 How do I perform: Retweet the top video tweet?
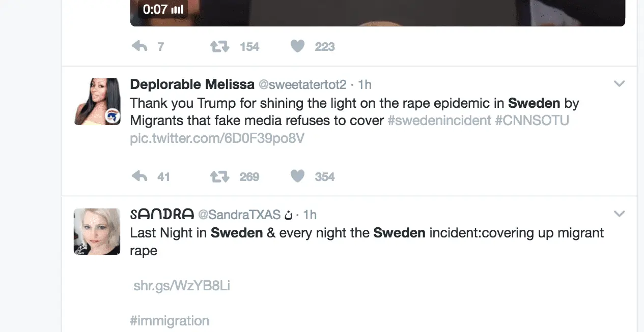[220, 47]
